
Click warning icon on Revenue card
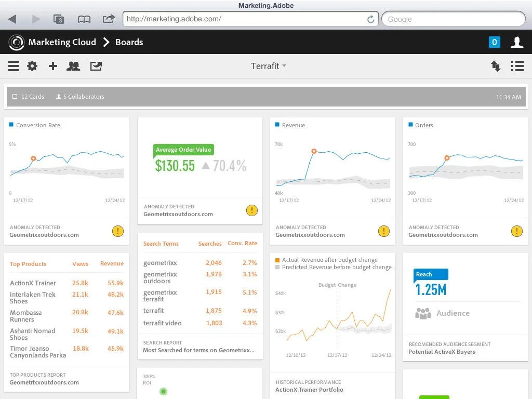(384, 231)
